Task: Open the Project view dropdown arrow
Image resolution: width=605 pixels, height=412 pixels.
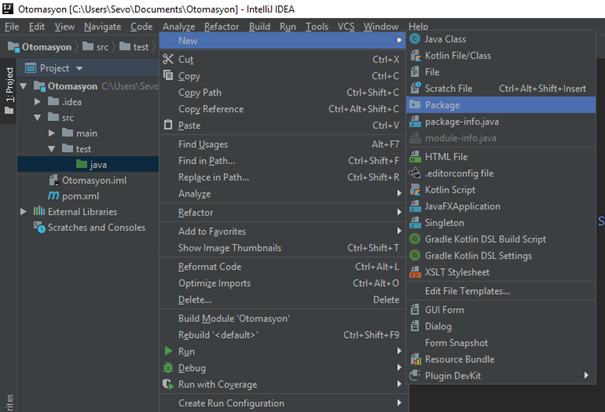Action: pyautogui.click(x=79, y=69)
